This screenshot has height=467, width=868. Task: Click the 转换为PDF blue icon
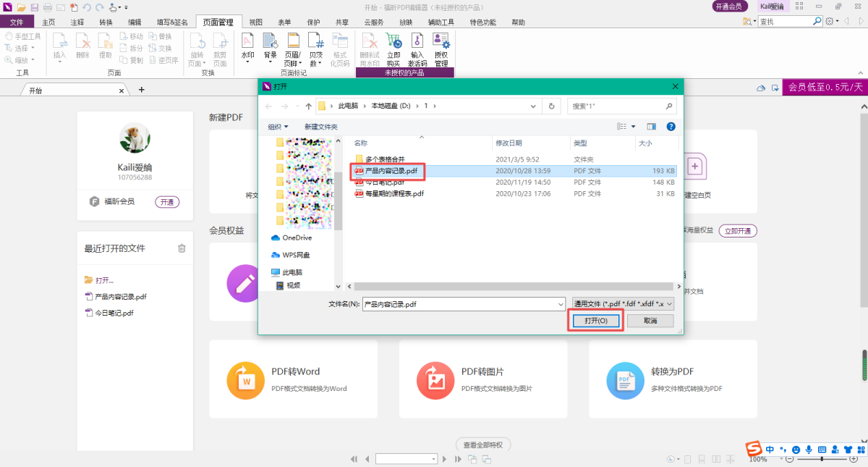(x=625, y=380)
